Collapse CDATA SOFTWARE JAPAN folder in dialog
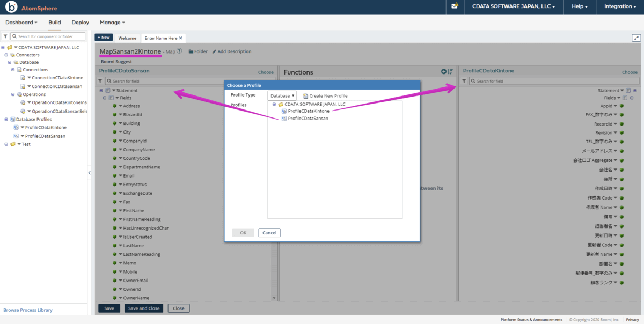 pyautogui.click(x=274, y=104)
